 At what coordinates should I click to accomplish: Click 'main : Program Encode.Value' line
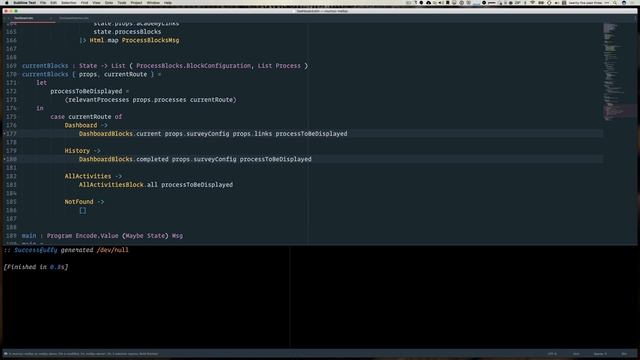click(x=102, y=236)
